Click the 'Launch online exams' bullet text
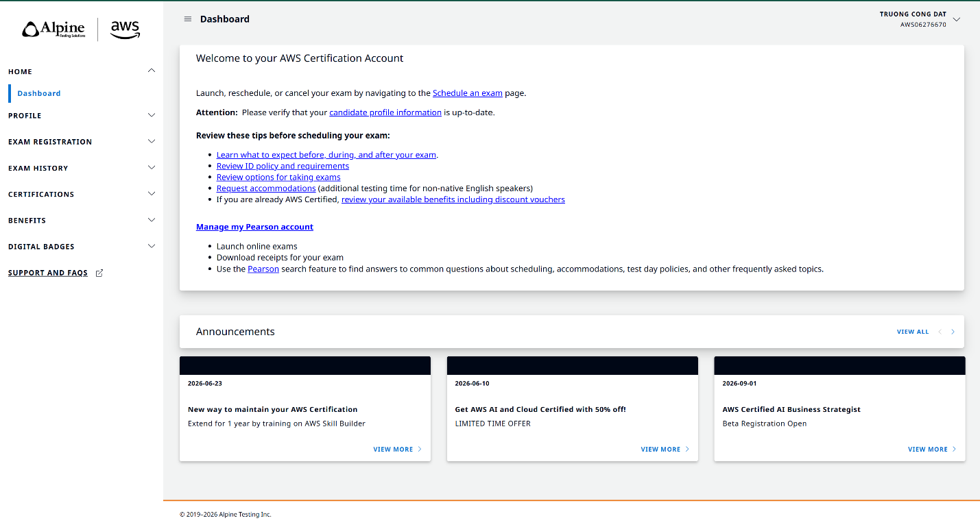 pyautogui.click(x=257, y=247)
